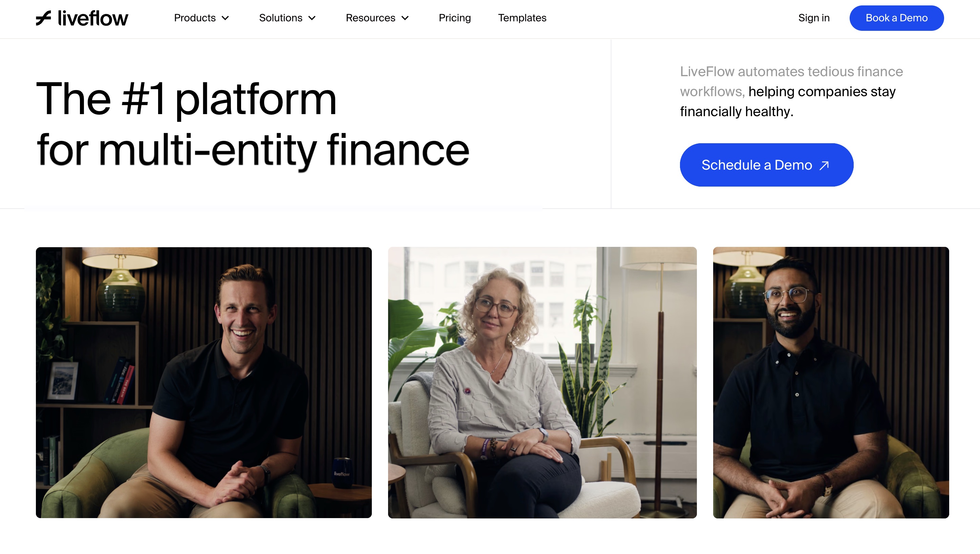Open the Templates page
980x554 pixels.
tap(522, 18)
